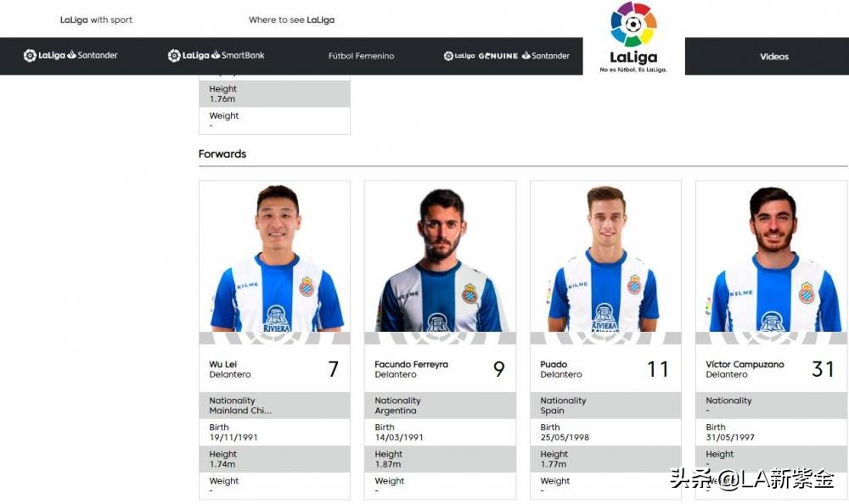Click Espanyol crest on Wu Lei's shirt
The width and height of the screenshot is (849, 504).
pyautogui.click(x=306, y=287)
